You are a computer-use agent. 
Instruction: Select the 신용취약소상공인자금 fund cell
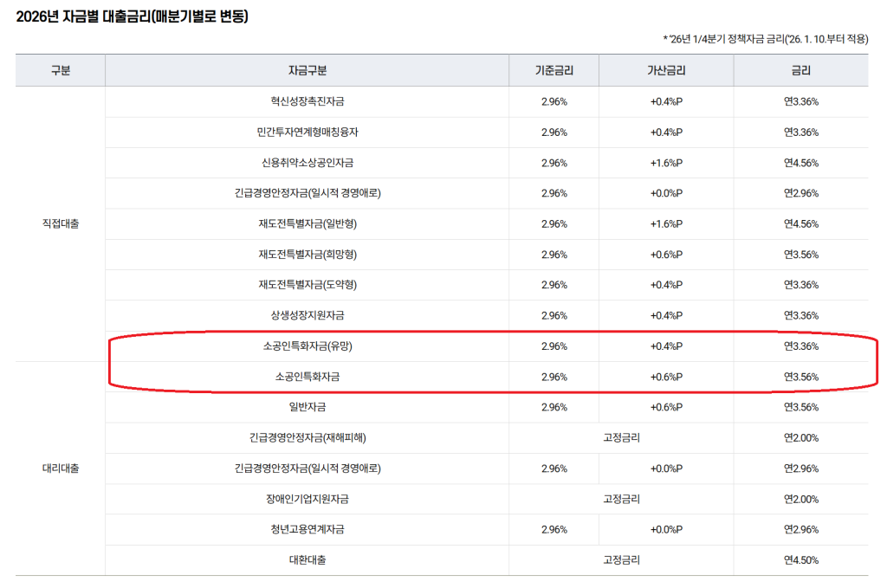[307, 163]
